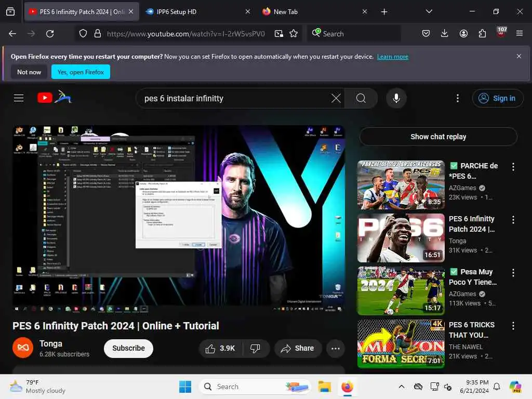Follow the Learn more link
The image size is (532, 399).
393,57
